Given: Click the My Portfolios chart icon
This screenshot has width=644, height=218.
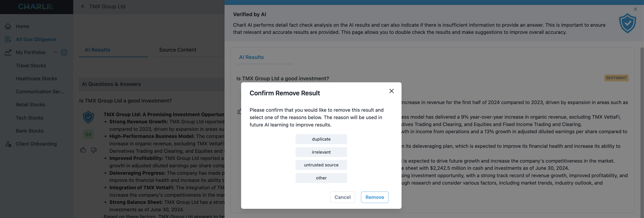Looking at the screenshot, I should pyautogui.click(x=8, y=52).
